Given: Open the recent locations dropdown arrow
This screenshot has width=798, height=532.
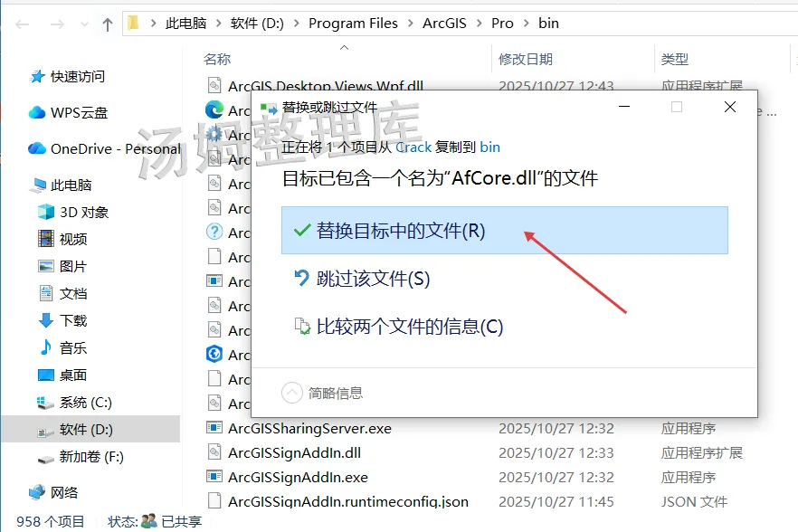Looking at the screenshot, I should (84, 24).
